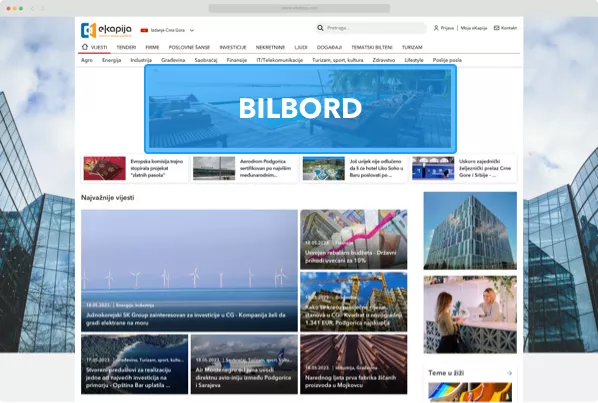Select the Energija subcategory

point(111,60)
